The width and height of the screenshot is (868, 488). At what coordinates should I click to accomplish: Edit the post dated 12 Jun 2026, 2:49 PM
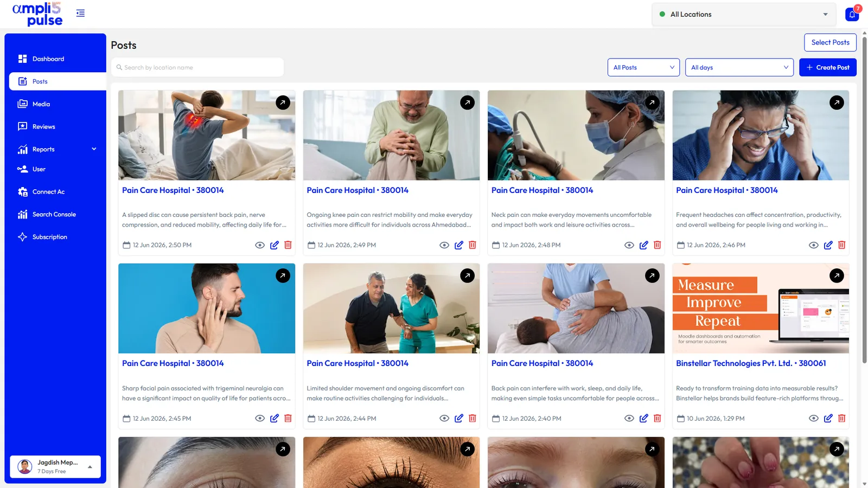459,245
